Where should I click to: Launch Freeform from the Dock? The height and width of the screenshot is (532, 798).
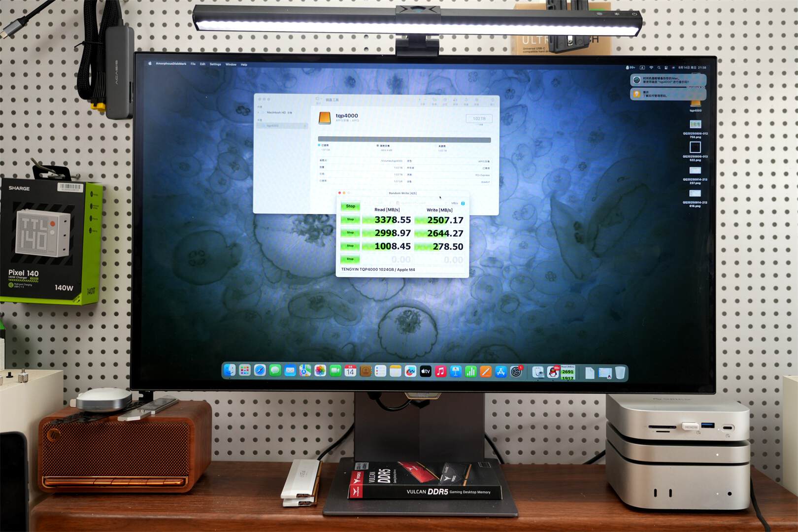[410, 371]
